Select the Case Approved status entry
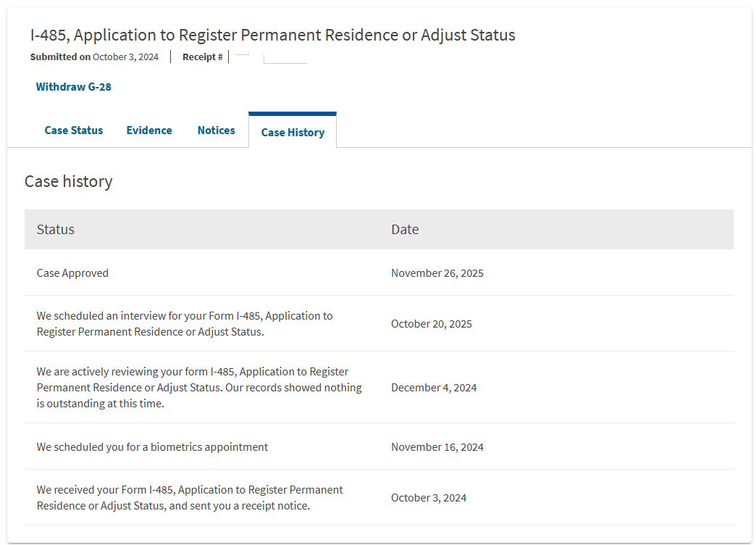756x545 pixels. [x=72, y=273]
